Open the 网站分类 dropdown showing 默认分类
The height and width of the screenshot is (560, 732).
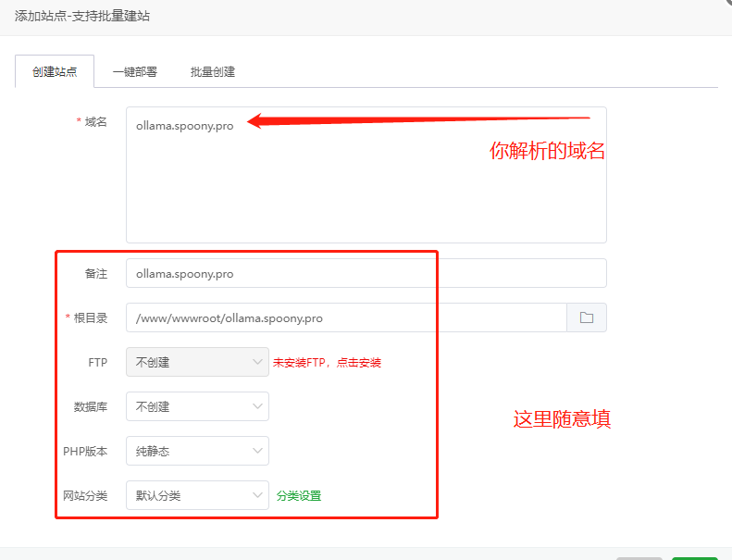tap(197, 495)
